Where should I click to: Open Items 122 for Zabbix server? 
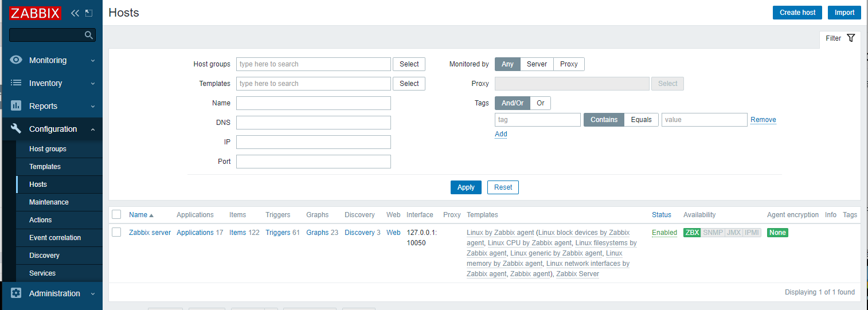(237, 233)
